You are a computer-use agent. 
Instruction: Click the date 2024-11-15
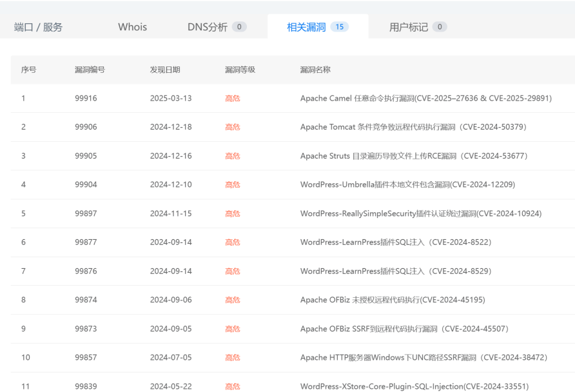pyautogui.click(x=171, y=213)
